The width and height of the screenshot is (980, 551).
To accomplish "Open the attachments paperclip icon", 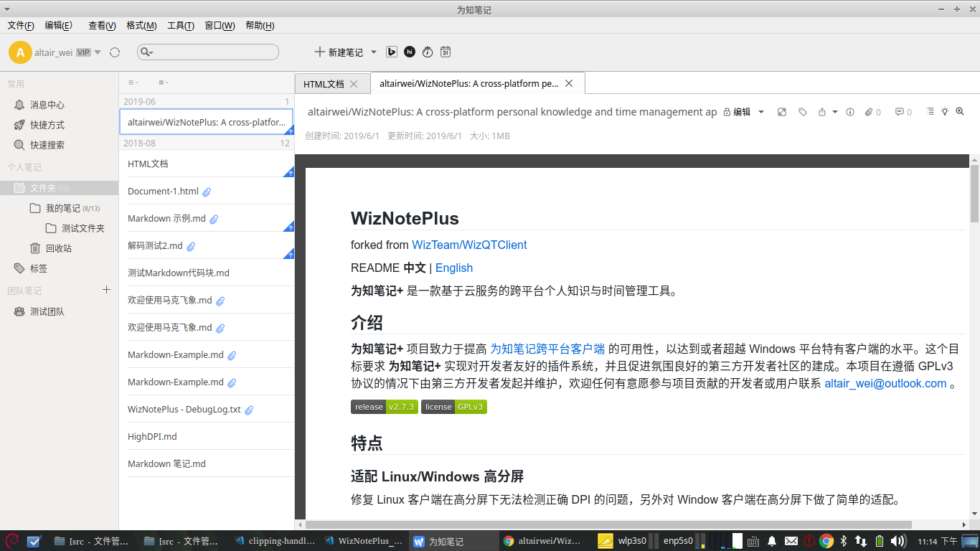I will [x=869, y=112].
